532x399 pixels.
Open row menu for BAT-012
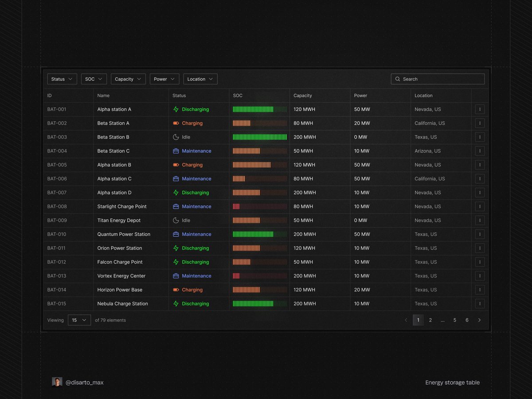pos(480,262)
